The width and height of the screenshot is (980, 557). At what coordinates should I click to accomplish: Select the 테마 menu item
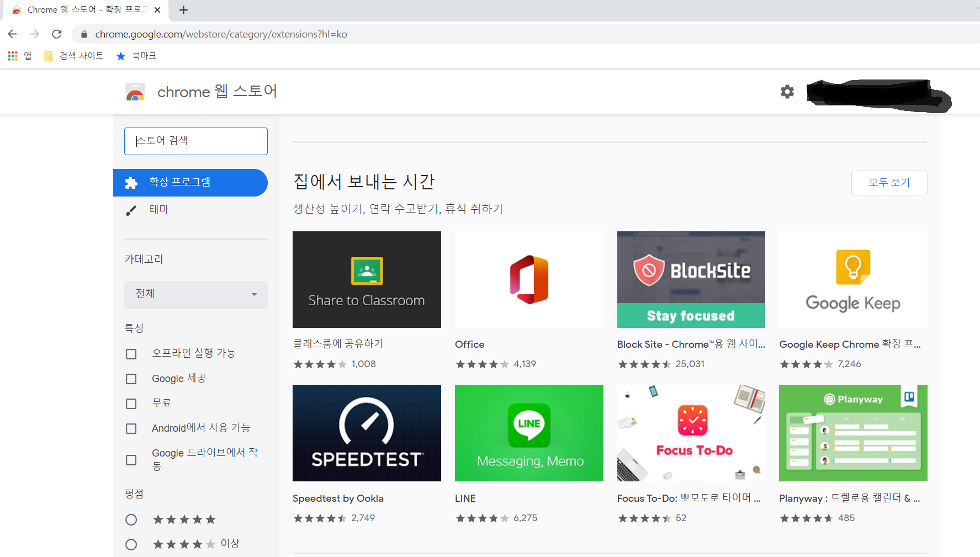(190, 210)
